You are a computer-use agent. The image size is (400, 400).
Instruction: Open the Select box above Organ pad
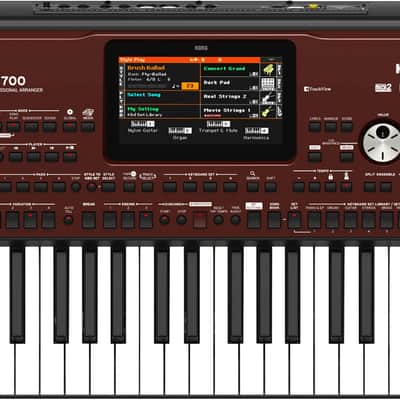pyautogui.click(x=180, y=130)
